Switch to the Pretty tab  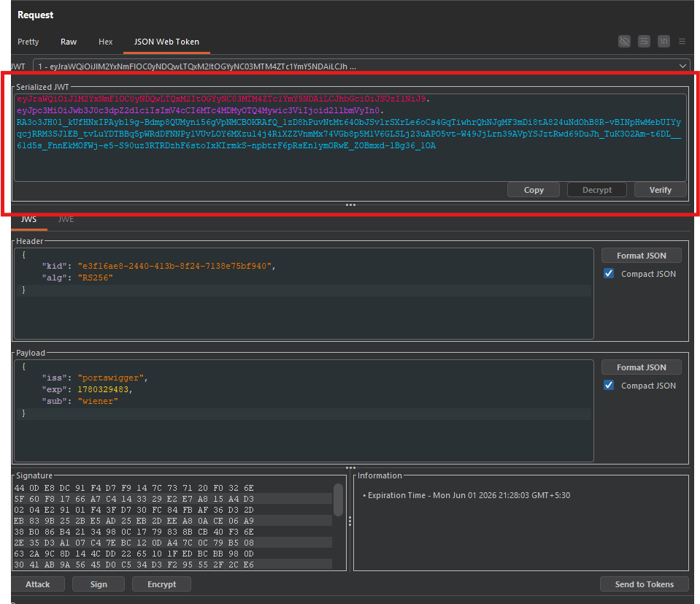pyautogui.click(x=28, y=42)
